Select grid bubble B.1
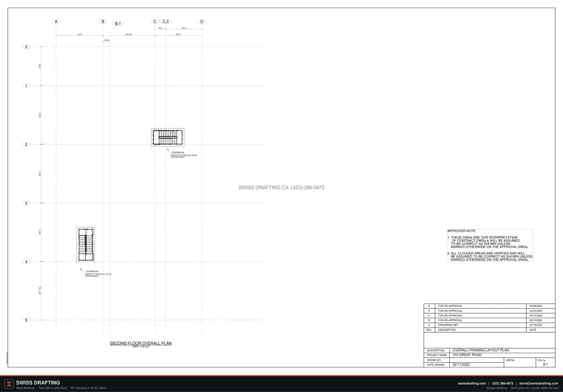563x392 pixels. click(118, 23)
